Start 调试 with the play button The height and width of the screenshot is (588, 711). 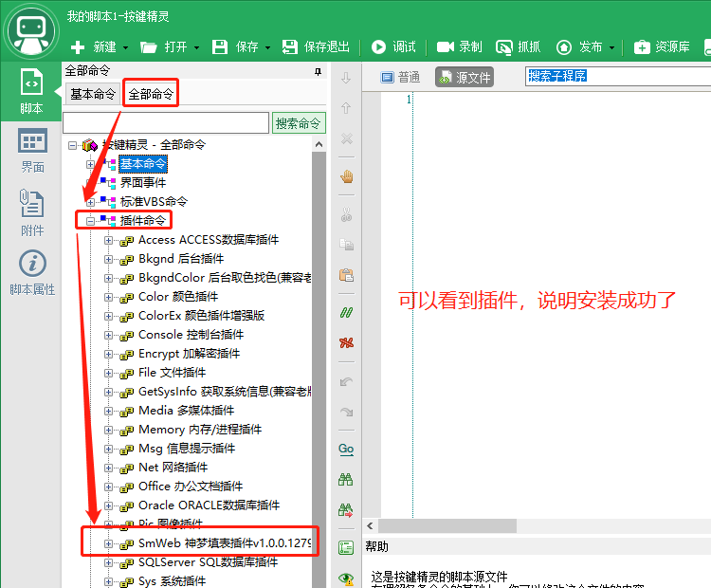pyautogui.click(x=393, y=46)
